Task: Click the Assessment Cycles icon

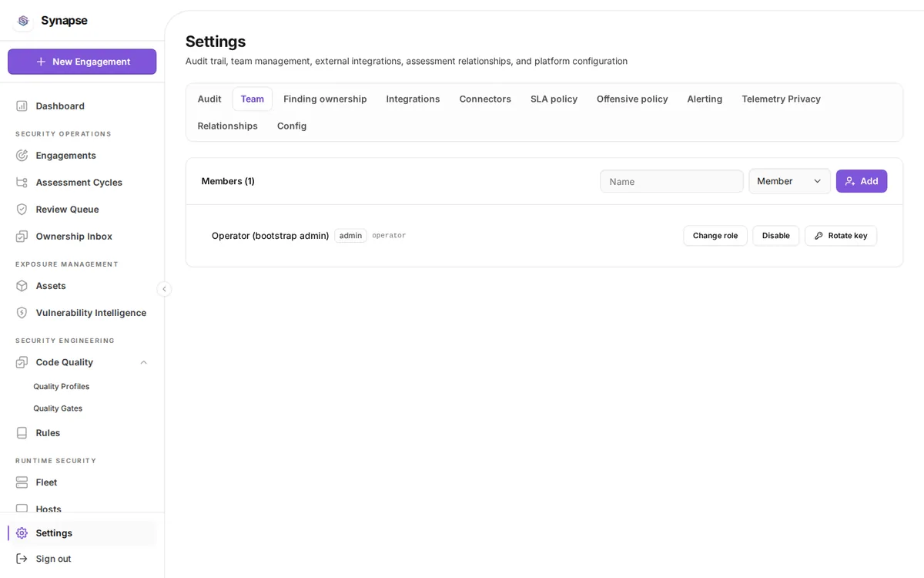Action: (22, 182)
